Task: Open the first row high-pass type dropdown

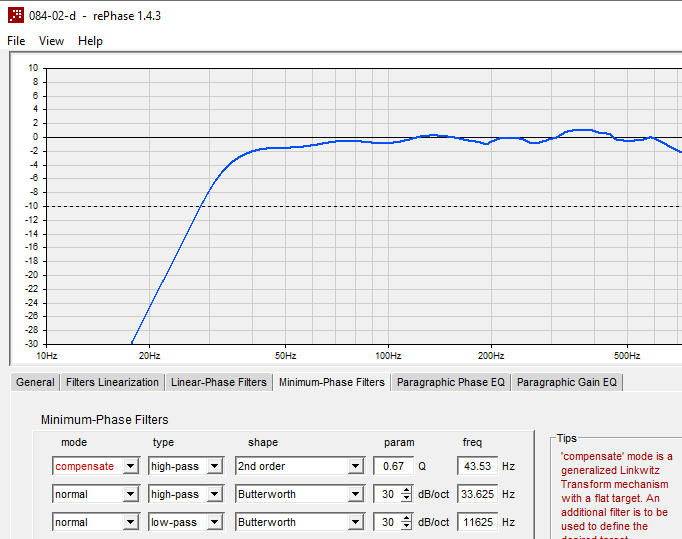Action: point(214,466)
